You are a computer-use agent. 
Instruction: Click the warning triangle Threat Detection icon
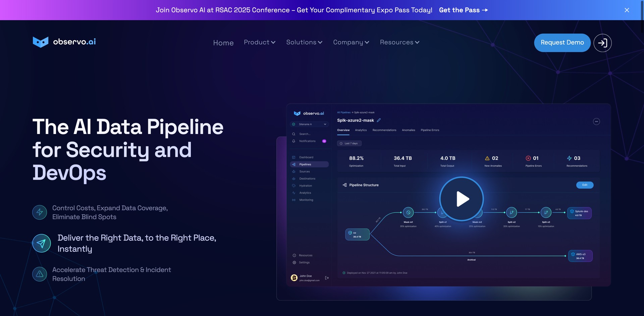tap(40, 274)
